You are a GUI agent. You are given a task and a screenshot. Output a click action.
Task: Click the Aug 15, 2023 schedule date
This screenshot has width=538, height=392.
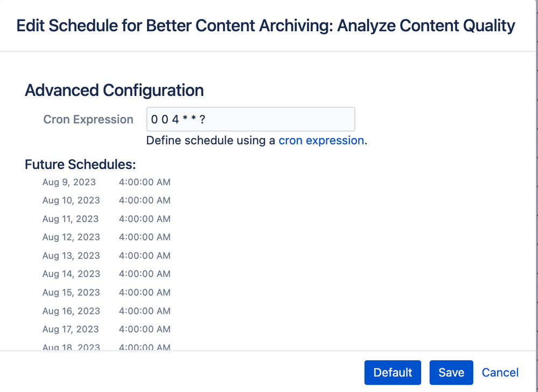tap(71, 292)
